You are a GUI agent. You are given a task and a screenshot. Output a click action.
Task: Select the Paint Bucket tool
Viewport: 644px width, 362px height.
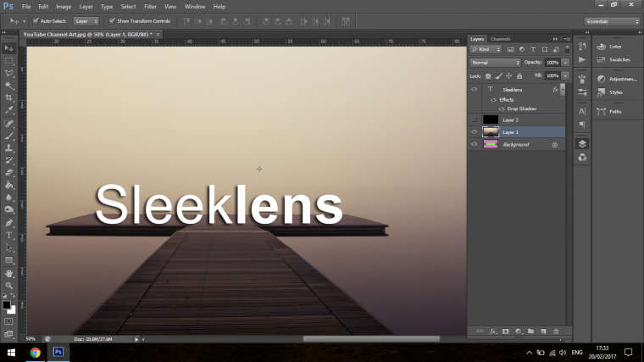click(x=8, y=186)
